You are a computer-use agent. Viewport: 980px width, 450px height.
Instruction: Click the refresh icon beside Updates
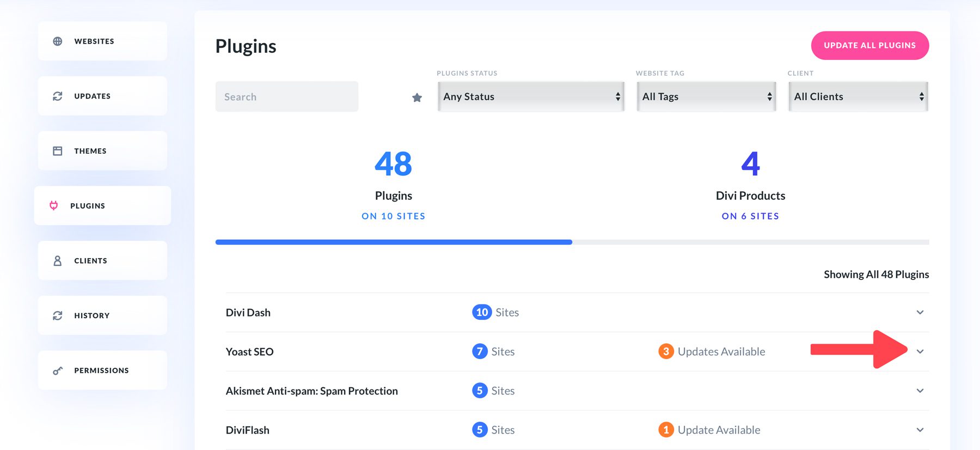[58, 96]
